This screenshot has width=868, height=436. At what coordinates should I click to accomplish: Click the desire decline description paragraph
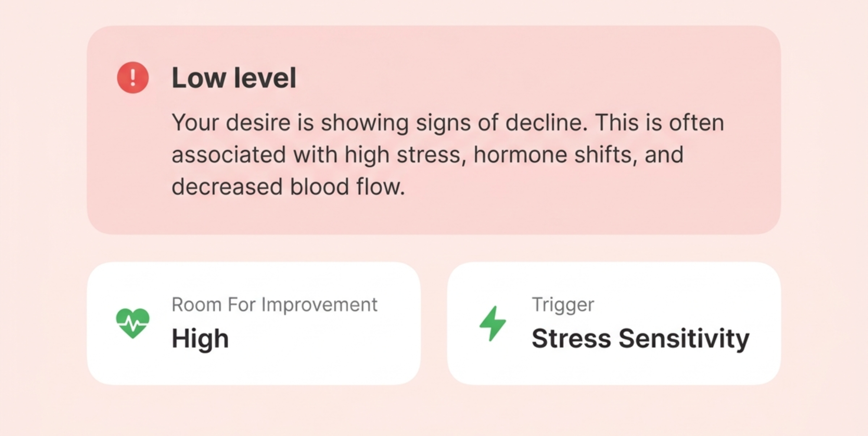(x=448, y=155)
